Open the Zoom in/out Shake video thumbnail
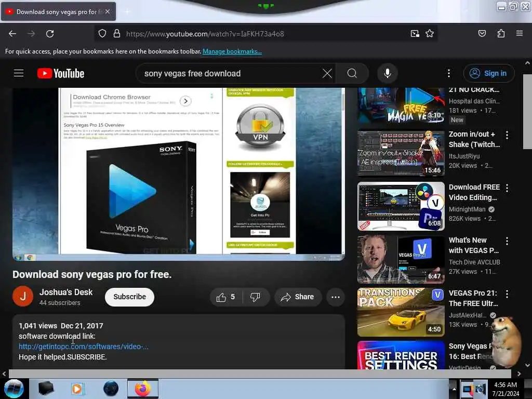The image size is (532, 399). coord(401,153)
